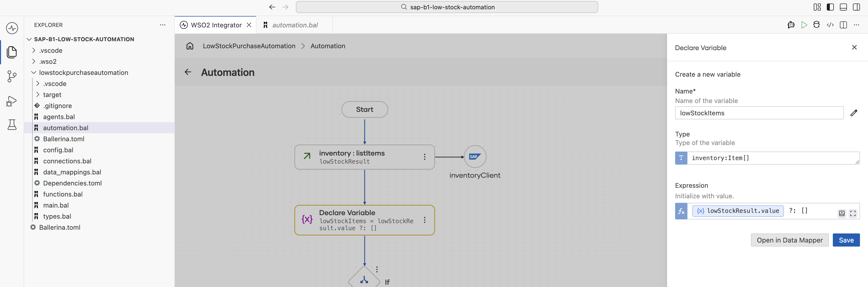Go forward with the navigation forward arrow

(285, 7)
